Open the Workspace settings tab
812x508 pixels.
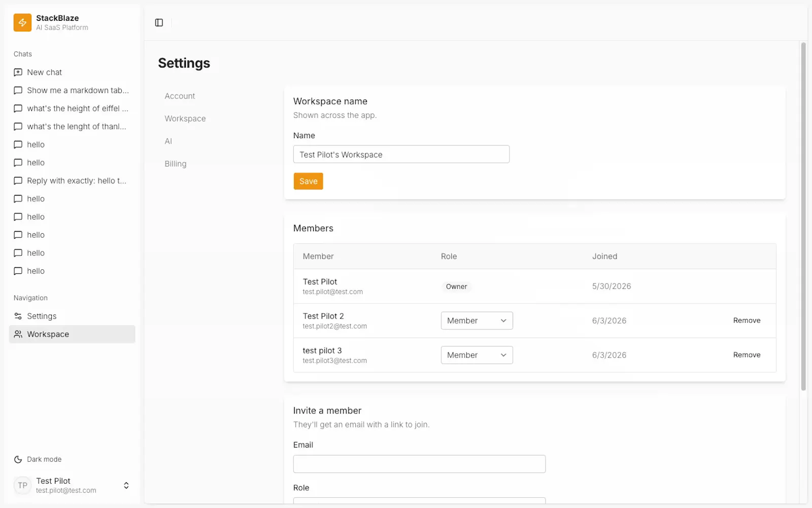(x=185, y=118)
